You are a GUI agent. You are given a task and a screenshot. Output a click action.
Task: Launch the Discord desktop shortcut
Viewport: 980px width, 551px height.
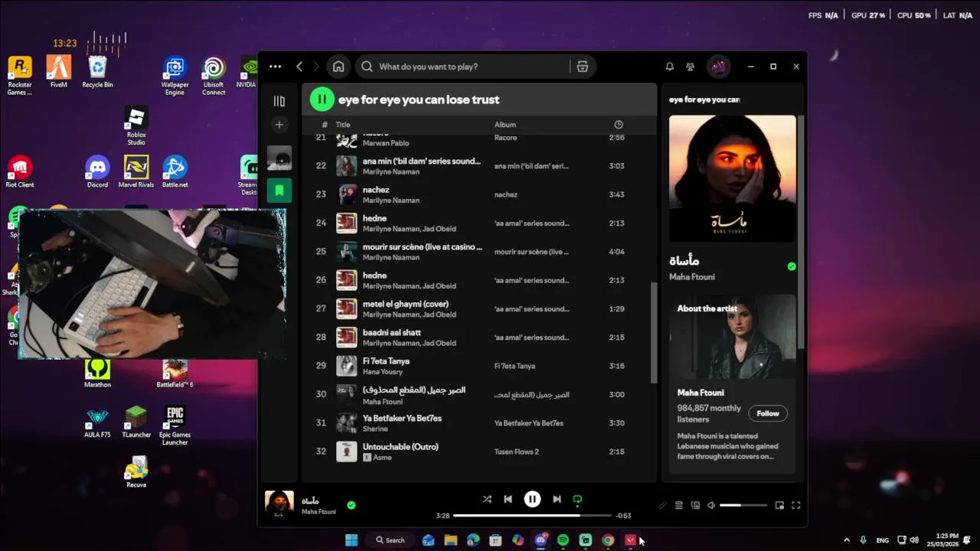(97, 171)
